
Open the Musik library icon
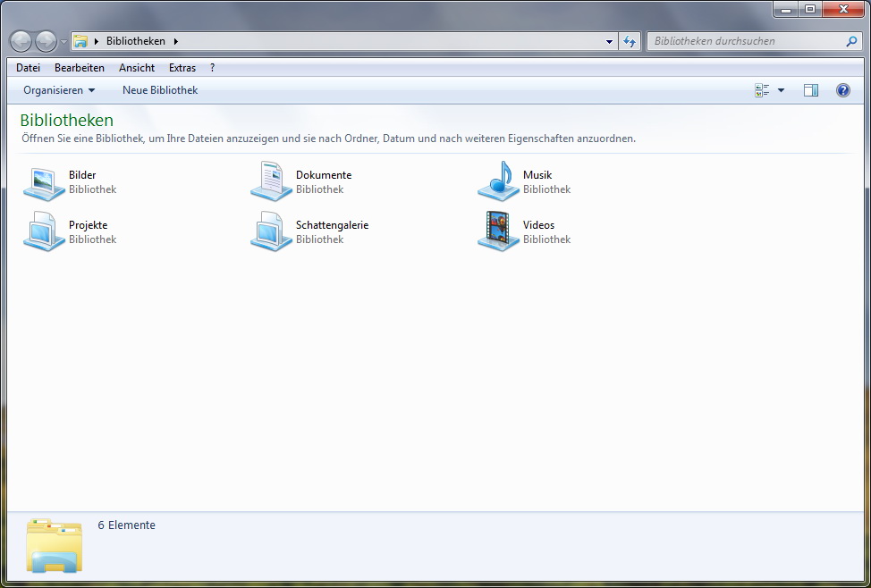498,181
